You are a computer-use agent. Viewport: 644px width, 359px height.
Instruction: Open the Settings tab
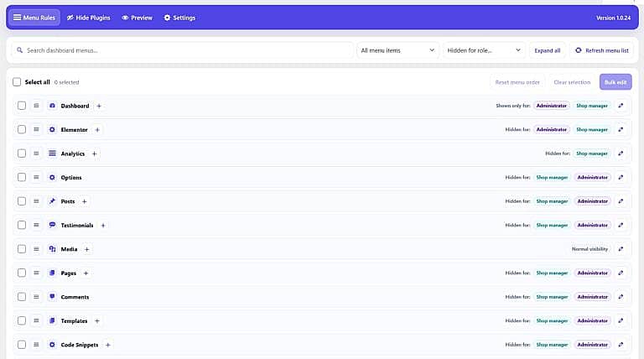[x=179, y=18]
